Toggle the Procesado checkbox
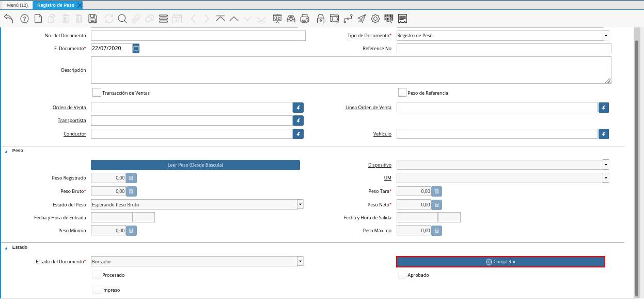The image size is (644, 299). click(97, 275)
